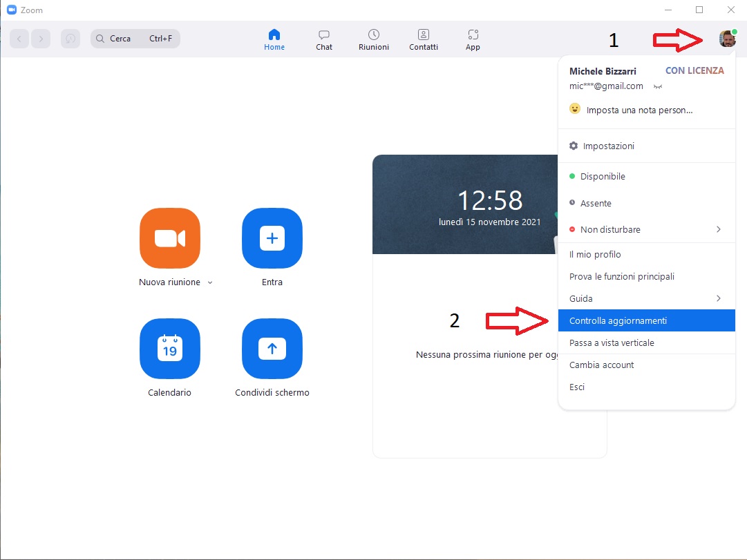Expand the Non disturbare submenu arrow
The height and width of the screenshot is (560, 747).
(x=719, y=229)
